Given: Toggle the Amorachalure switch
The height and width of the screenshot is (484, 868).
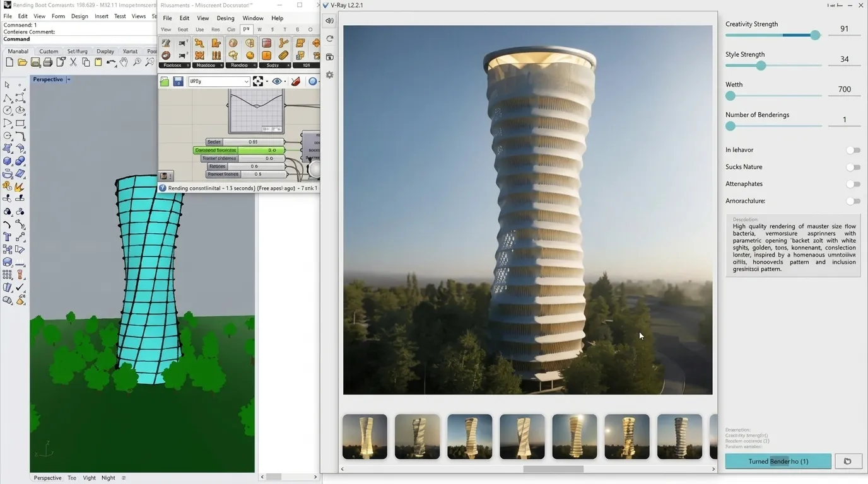Looking at the screenshot, I should coord(853,201).
